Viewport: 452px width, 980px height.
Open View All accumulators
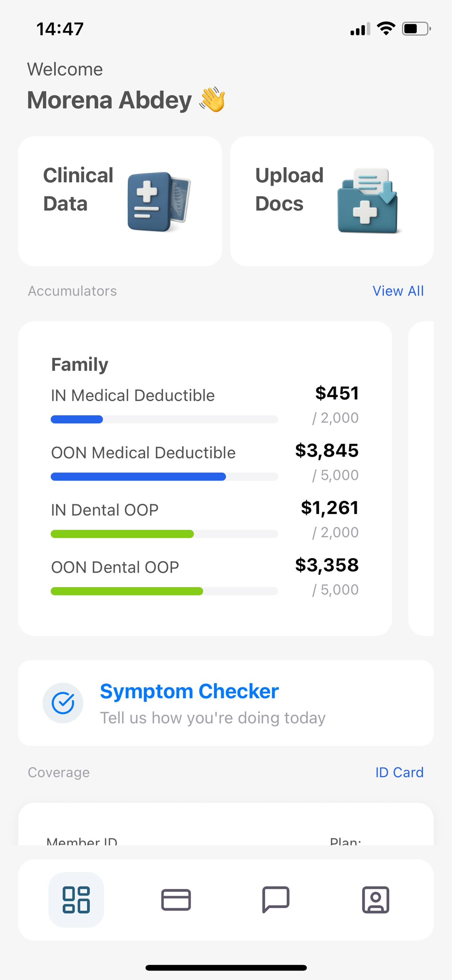(398, 291)
